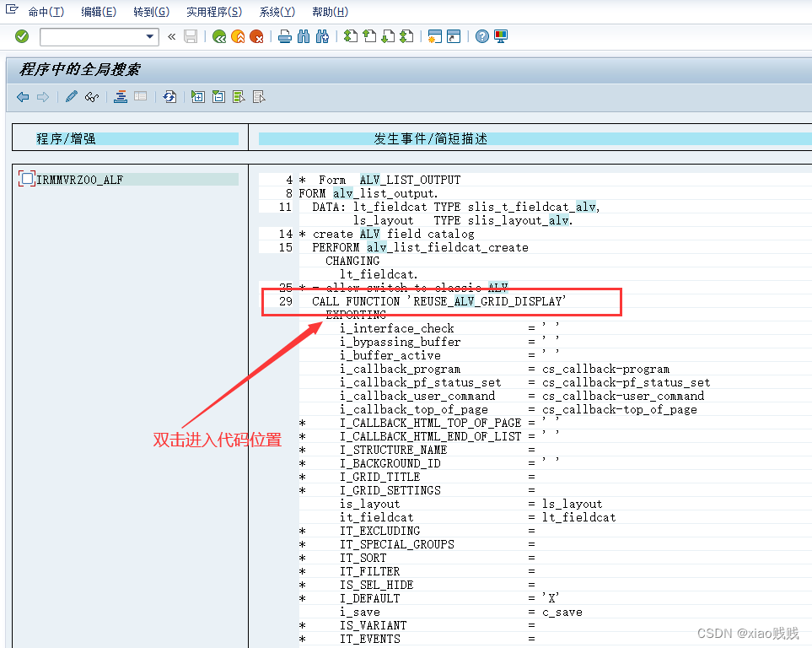Select the pencil edit icon

point(71,96)
